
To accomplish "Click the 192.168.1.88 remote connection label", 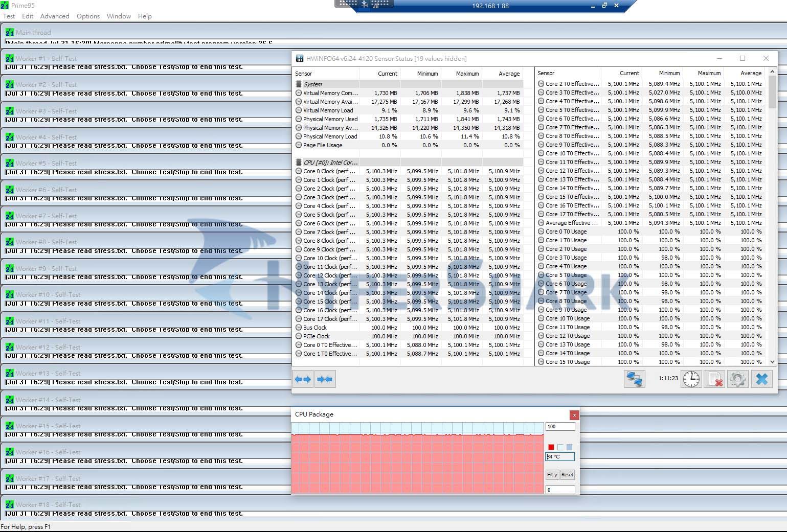I will point(490,6).
